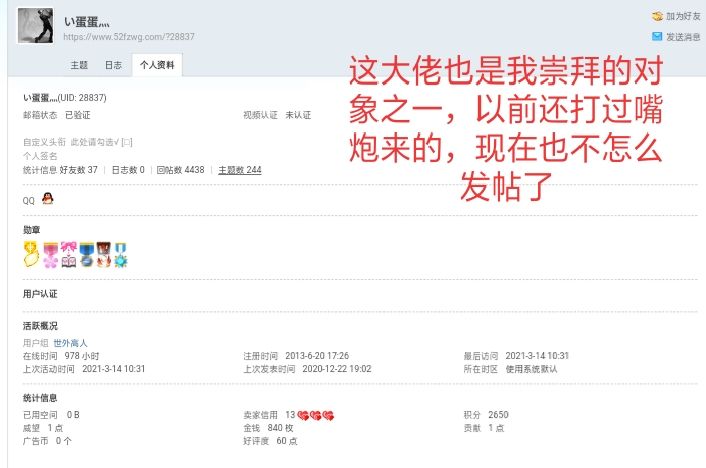Image resolution: width=706 pixels, height=468 pixels.
Task: Click the 威望 1 点 value
Action: (43, 427)
